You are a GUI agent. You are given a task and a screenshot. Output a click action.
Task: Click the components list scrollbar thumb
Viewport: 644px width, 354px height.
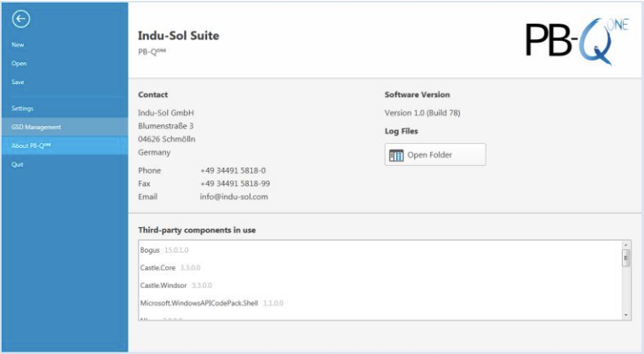click(626, 260)
